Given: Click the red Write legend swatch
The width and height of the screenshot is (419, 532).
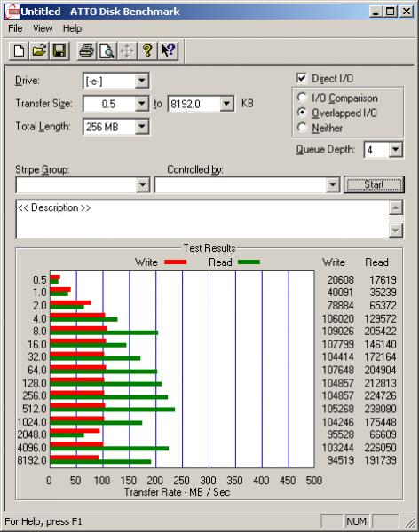Looking at the screenshot, I should point(176,262).
